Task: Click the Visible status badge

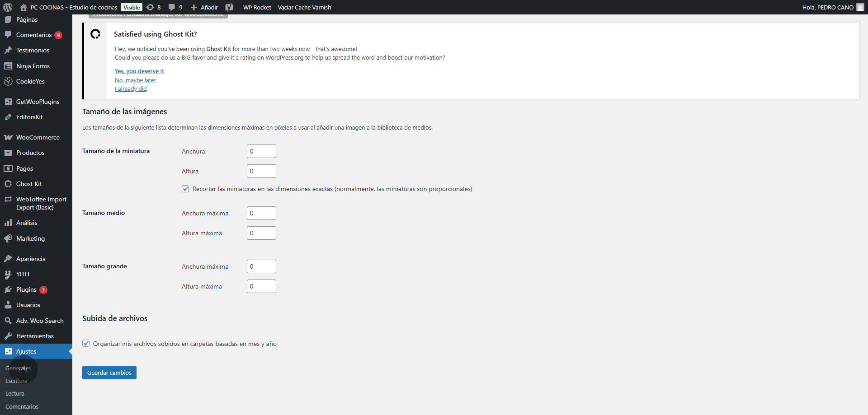Action: [x=132, y=7]
